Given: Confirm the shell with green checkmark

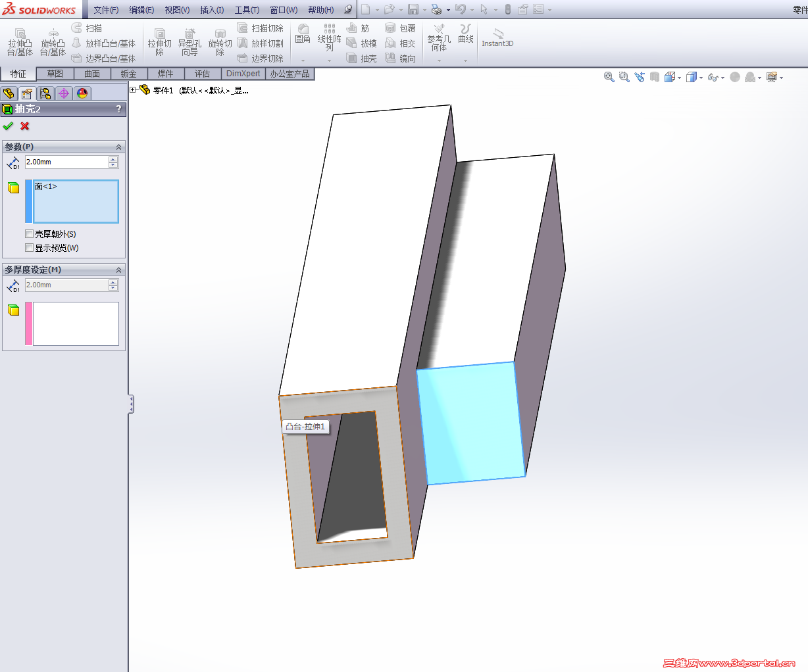Looking at the screenshot, I should 8,126.
